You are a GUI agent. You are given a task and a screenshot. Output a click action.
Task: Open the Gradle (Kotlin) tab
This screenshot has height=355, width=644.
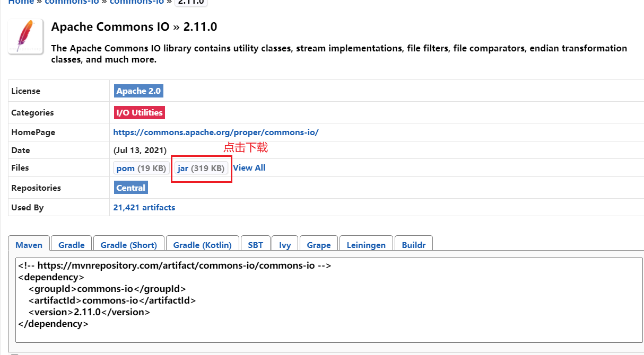coord(202,245)
